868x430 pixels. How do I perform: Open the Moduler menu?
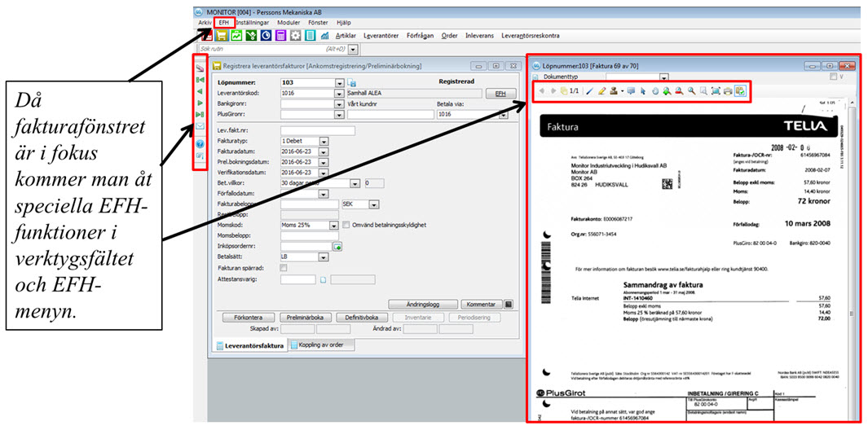289,23
